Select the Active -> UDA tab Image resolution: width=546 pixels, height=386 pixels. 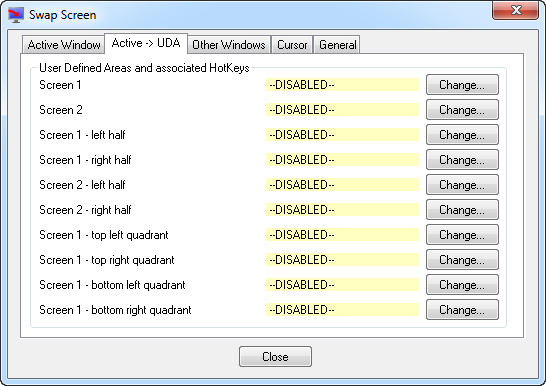pyautogui.click(x=146, y=43)
